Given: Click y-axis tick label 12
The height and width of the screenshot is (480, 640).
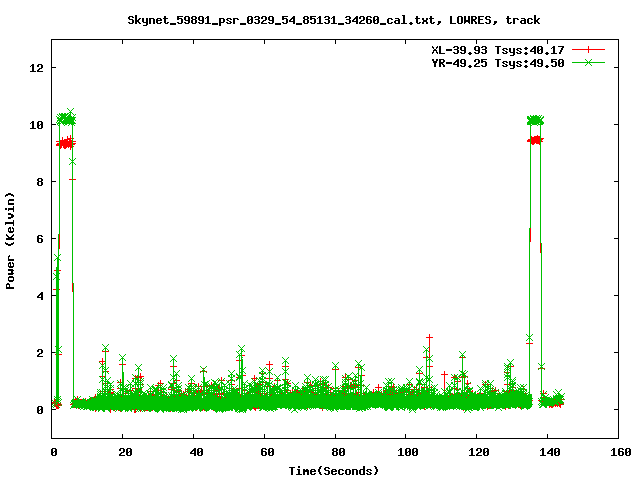Looking at the screenshot, I should [x=36, y=68].
